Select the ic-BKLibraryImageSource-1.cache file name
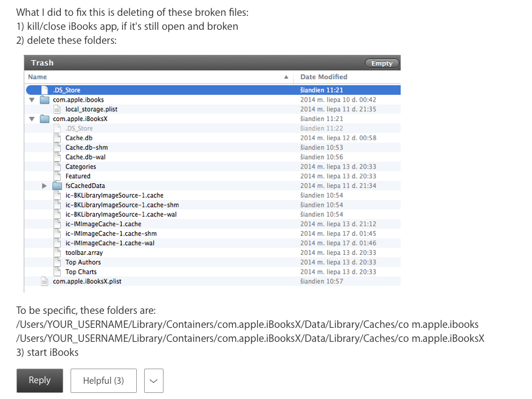Screen dimensions: 532x399 (114, 195)
